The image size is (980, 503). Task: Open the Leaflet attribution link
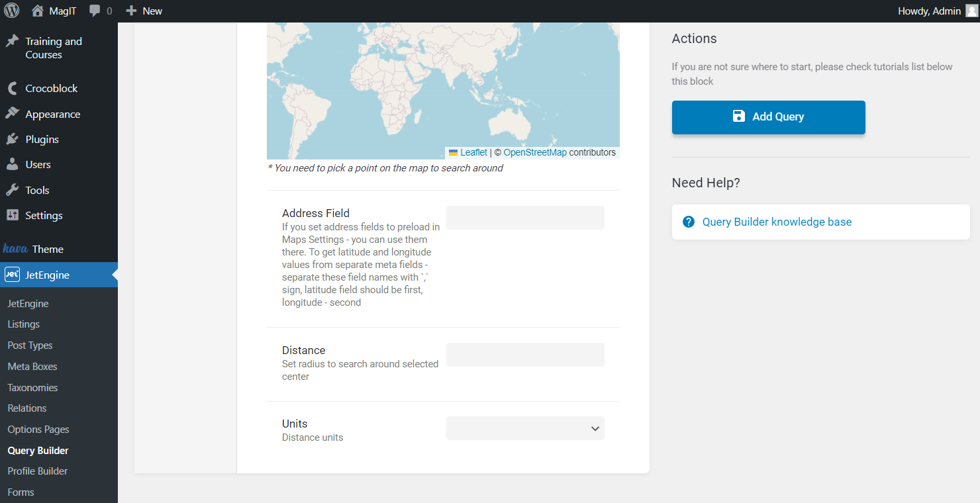(x=473, y=152)
